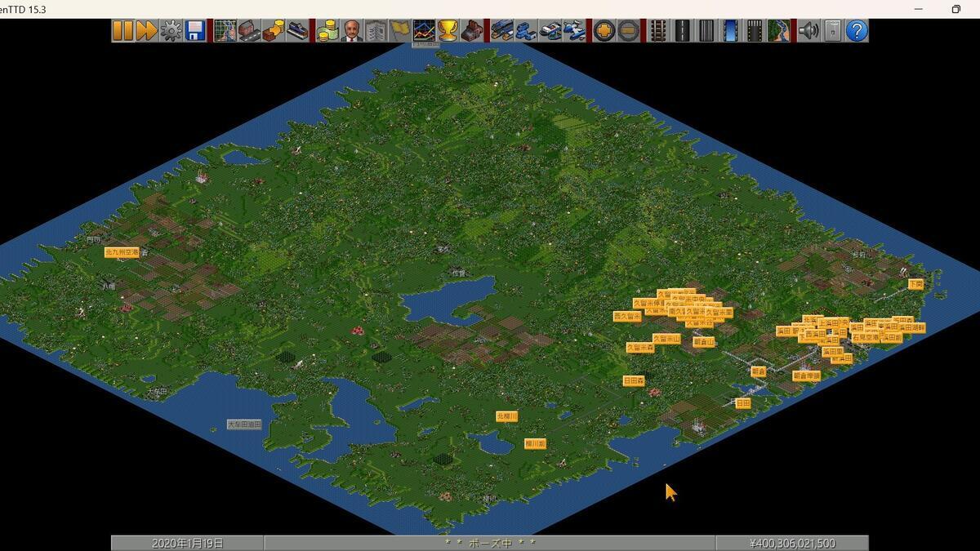Select the 下関 station label
This screenshot has height=551, width=980.
[915, 284]
